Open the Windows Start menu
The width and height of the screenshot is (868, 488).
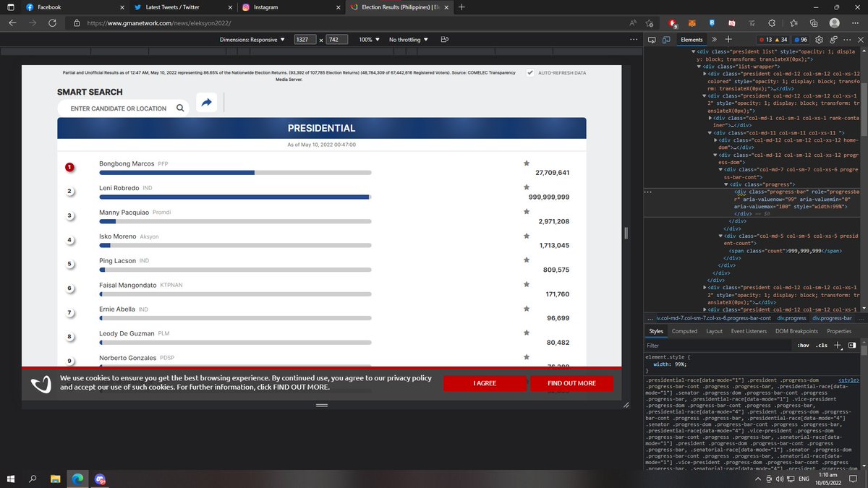(12, 479)
